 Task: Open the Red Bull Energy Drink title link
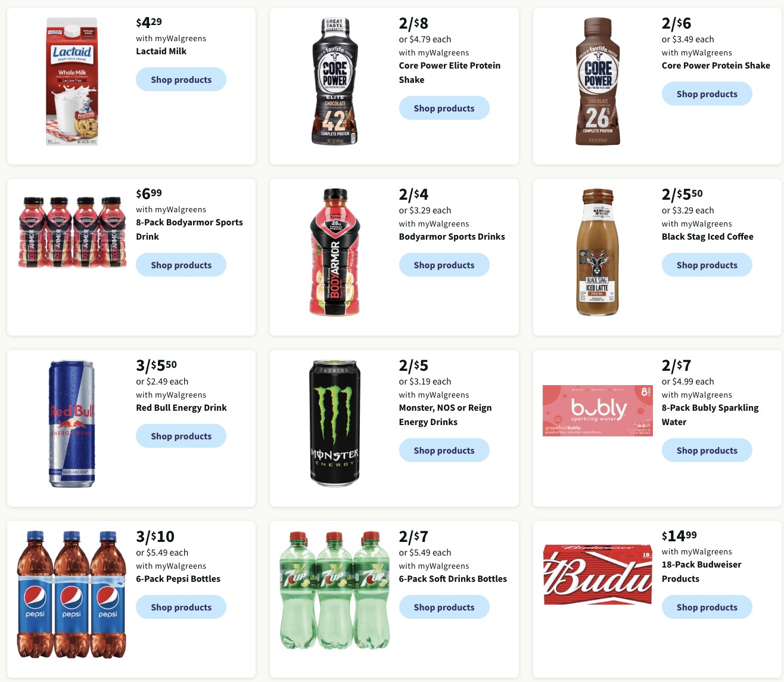pyautogui.click(x=181, y=408)
